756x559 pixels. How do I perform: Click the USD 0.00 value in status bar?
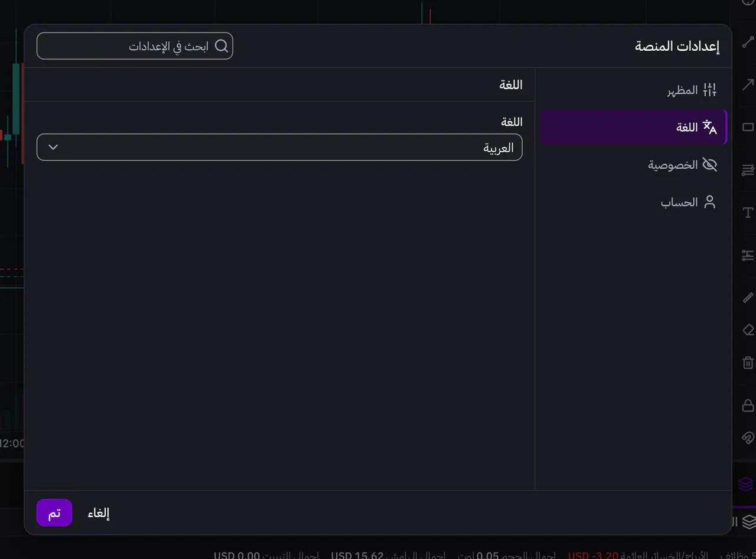(x=237, y=555)
